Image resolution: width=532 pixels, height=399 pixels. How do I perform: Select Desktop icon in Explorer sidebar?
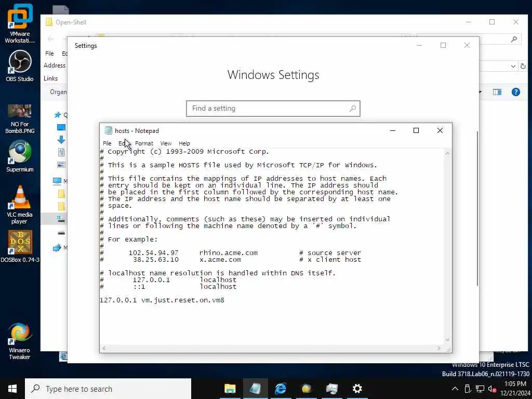click(x=61, y=127)
